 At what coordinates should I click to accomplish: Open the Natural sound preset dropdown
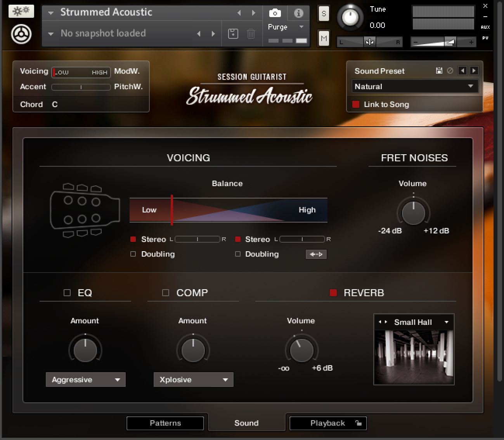(x=415, y=86)
